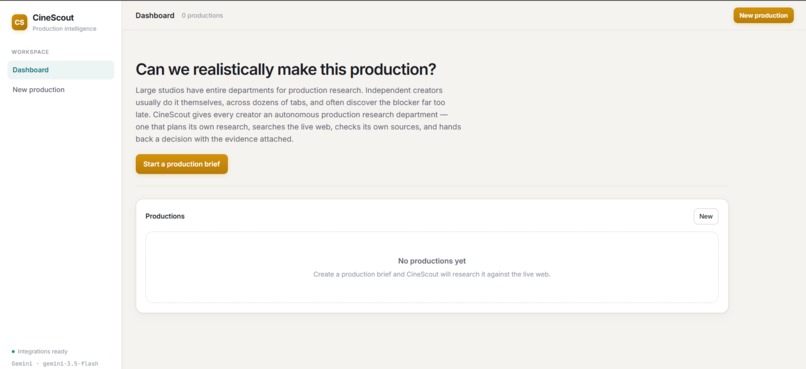The image size is (806, 369).
Task: Start a production brief
Action: pyautogui.click(x=181, y=164)
